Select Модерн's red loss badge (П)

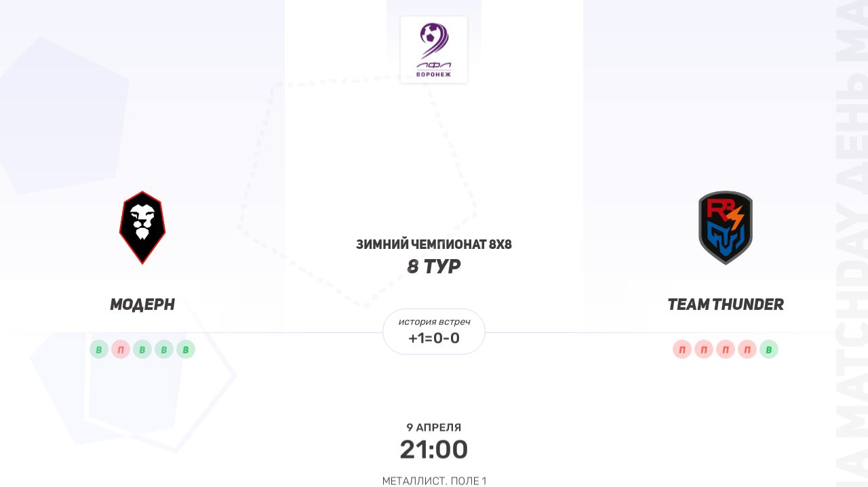[121, 349]
